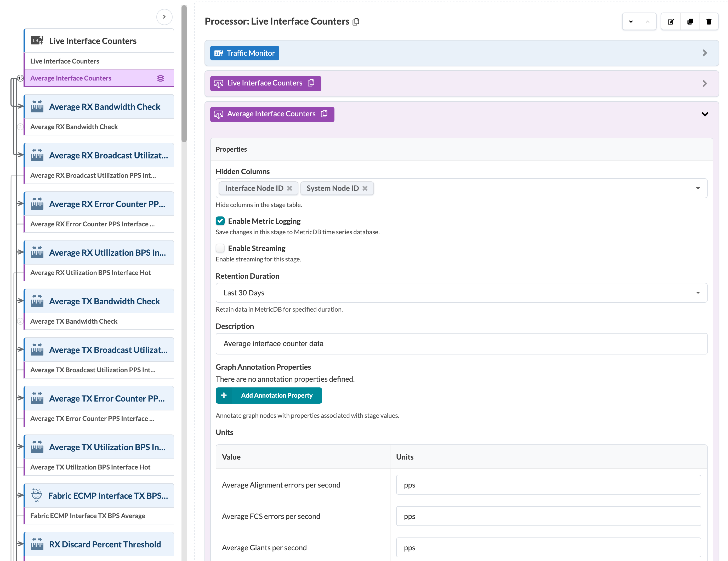
Task: Check the Enable Streaming checkbox
Action: tap(220, 248)
